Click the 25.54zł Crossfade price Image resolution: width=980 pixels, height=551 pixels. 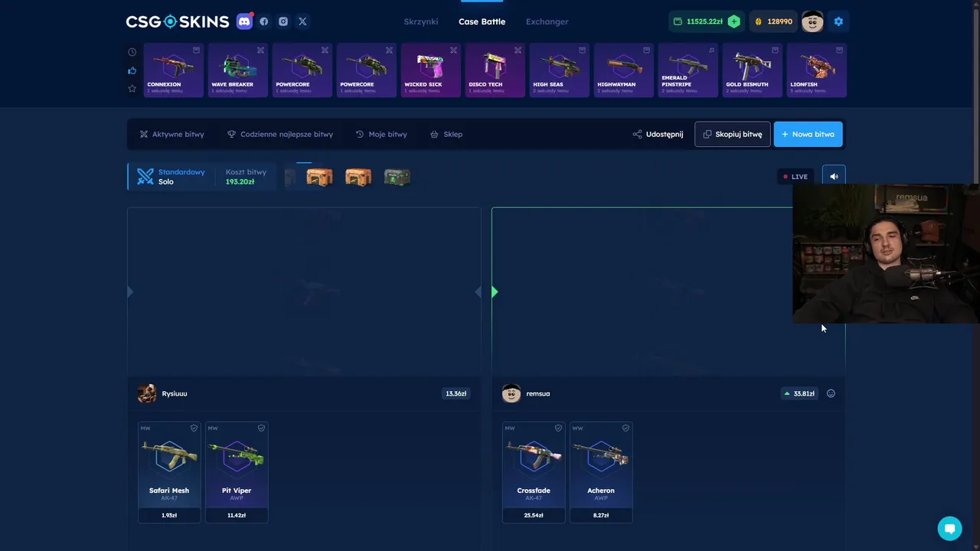pos(534,516)
